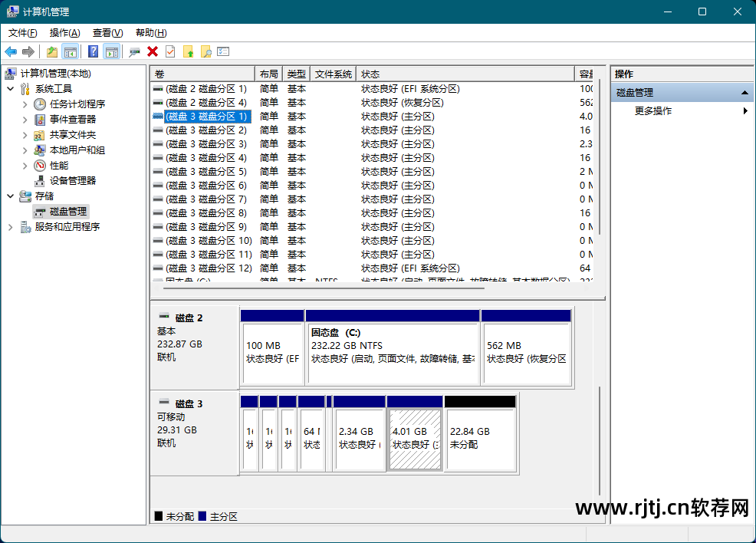Toggle Show/Hide Console Tree toolbar icon

[x=70, y=51]
